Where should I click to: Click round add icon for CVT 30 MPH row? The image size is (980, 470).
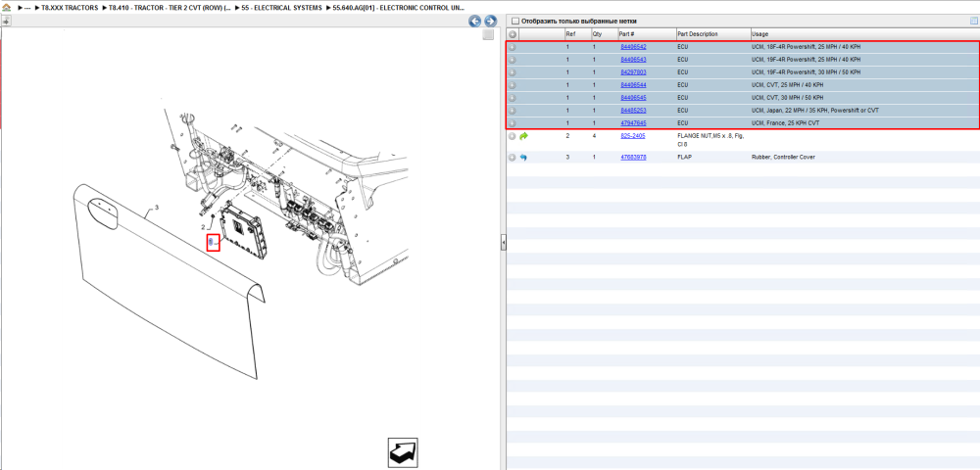coord(513,98)
